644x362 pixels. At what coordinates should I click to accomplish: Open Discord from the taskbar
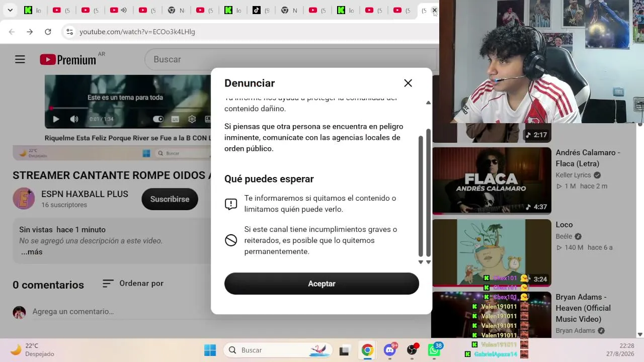pos(390,350)
